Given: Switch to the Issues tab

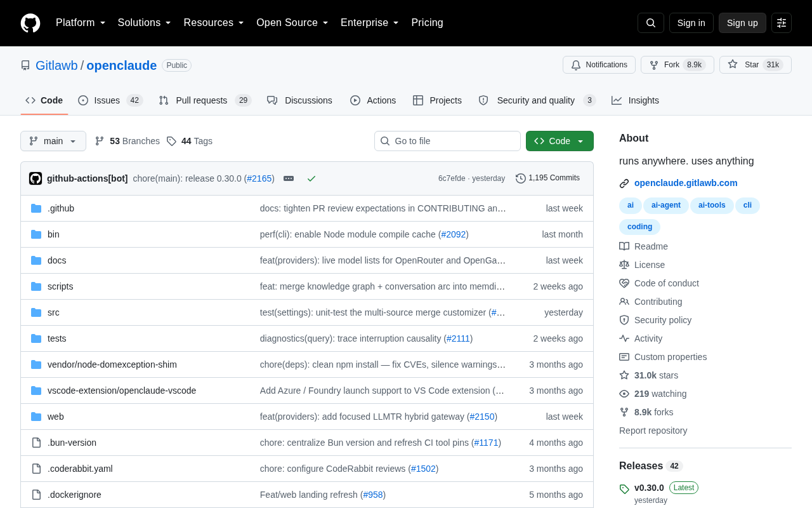Looking at the screenshot, I should [110, 100].
